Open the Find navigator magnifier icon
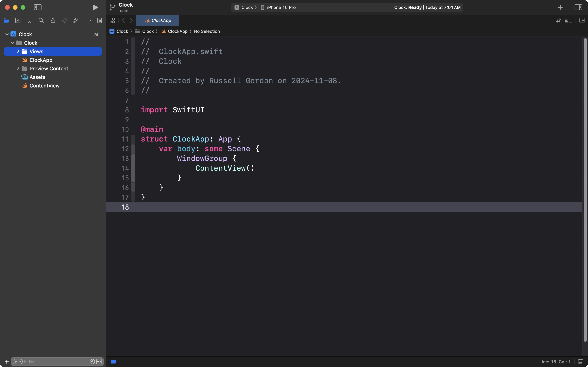This screenshot has height=367, width=588. point(41,21)
